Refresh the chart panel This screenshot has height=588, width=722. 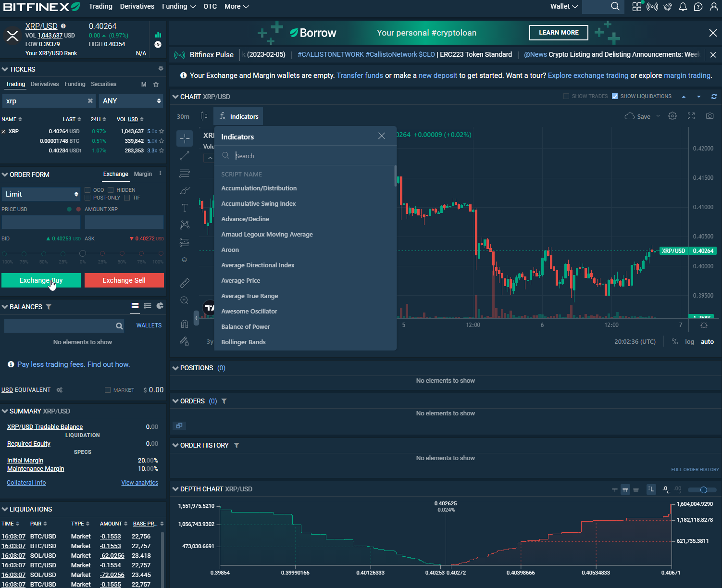click(714, 97)
